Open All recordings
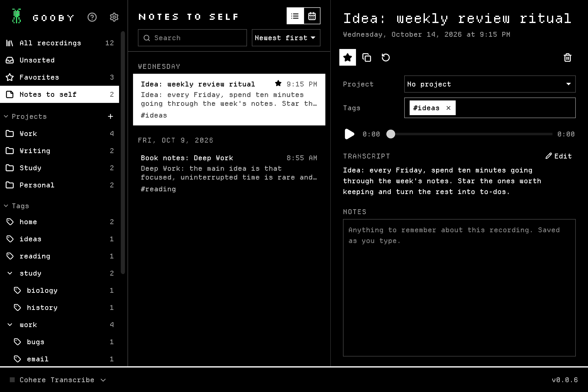This screenshot has height=392, width=588. coord(60,43)
